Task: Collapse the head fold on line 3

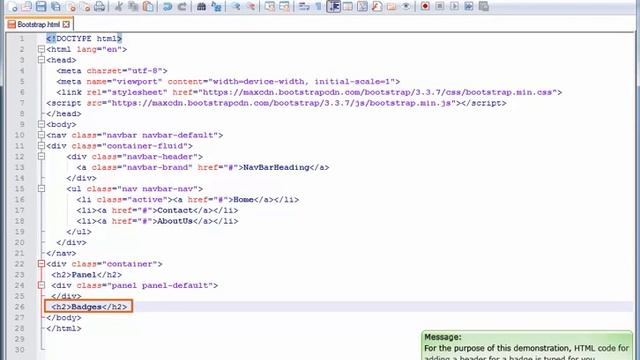Action: pos(41,60)
